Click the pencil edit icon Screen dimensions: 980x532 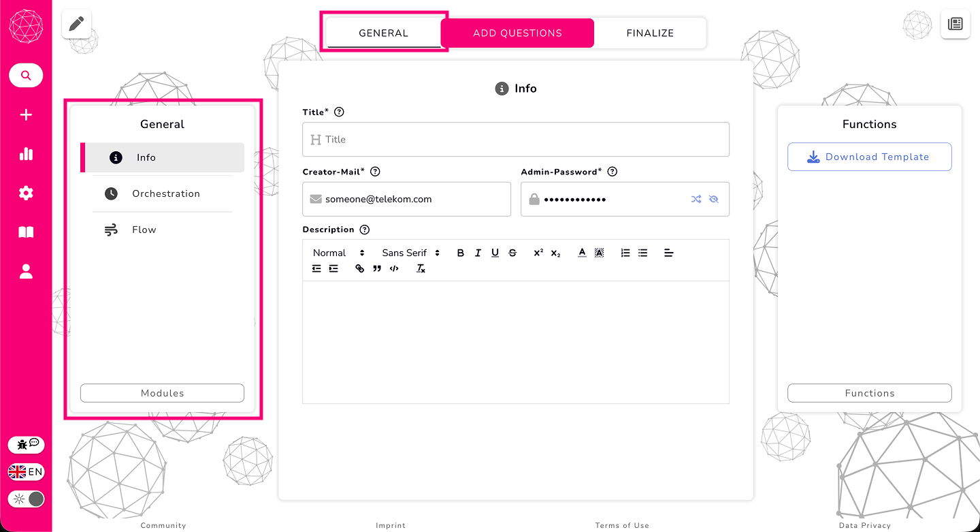pyautogui.click(x=76, y=25)
